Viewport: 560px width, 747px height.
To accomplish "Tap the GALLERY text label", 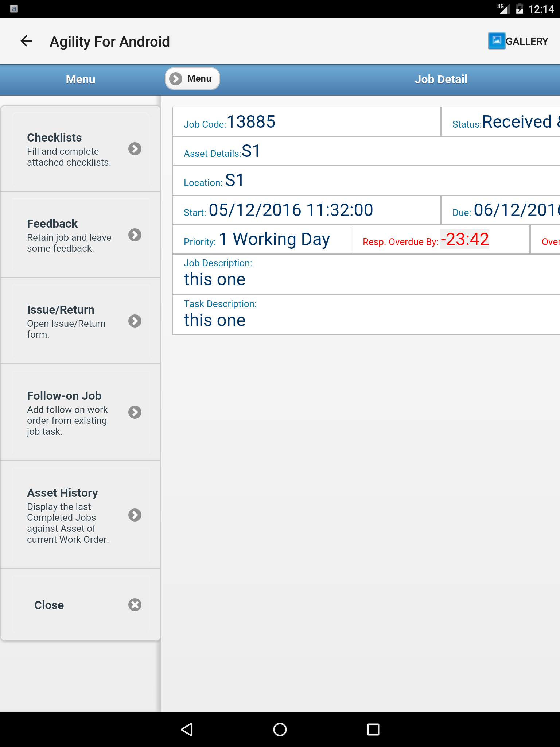I will tap(527, 42).
